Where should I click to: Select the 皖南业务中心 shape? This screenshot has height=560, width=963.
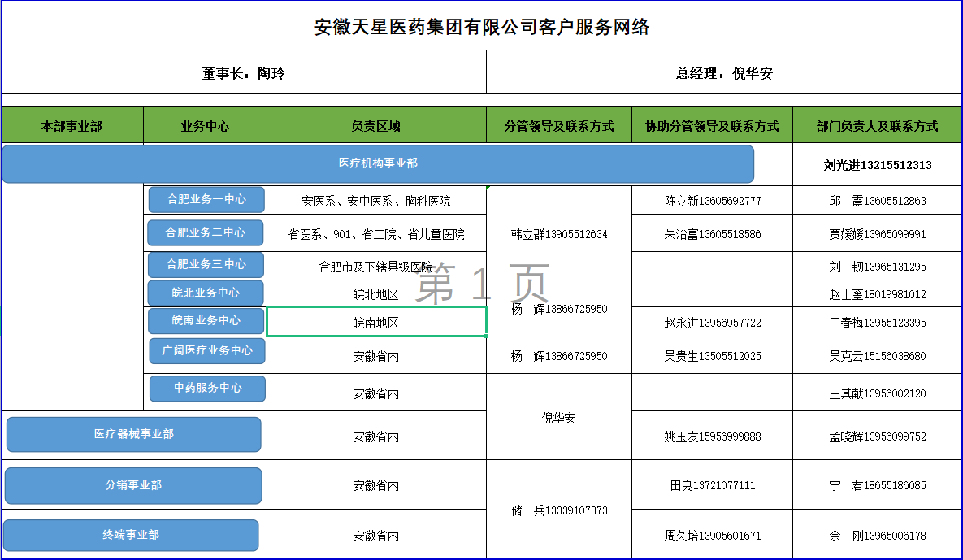pos(206,320)
